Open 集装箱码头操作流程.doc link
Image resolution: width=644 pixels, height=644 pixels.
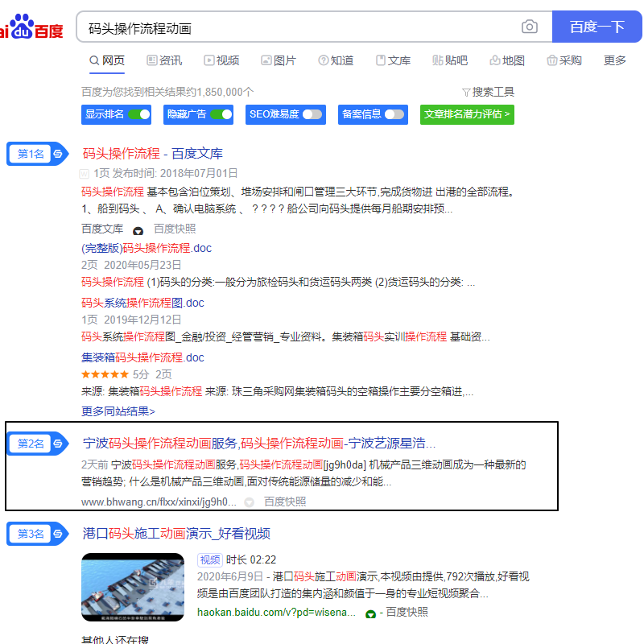[x=142, y=357]
